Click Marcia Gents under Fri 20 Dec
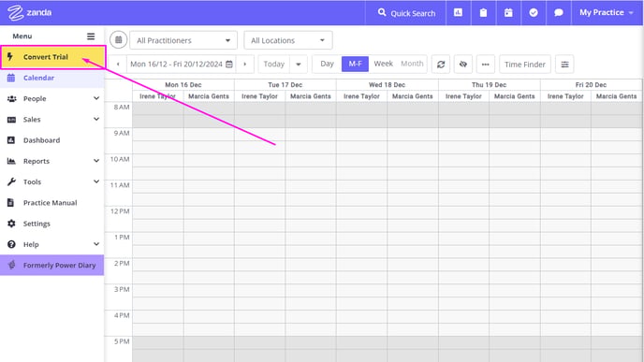 616,96
